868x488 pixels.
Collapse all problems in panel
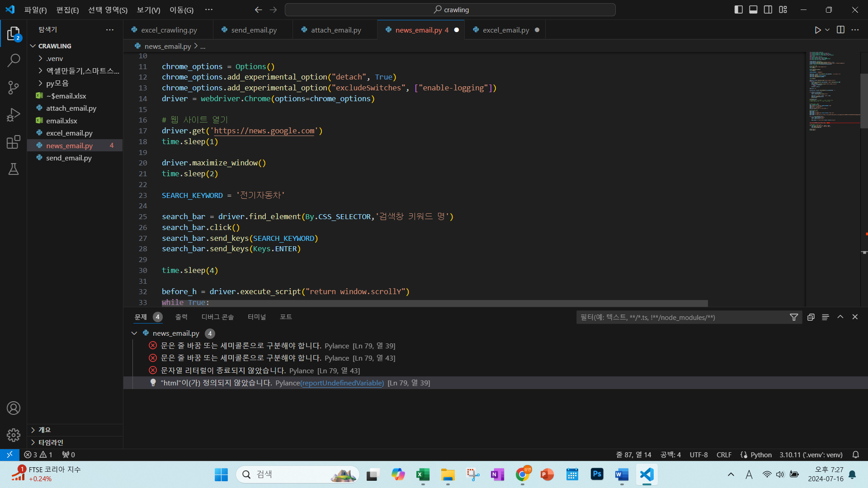pyautogui.click(x=811, y=317)
